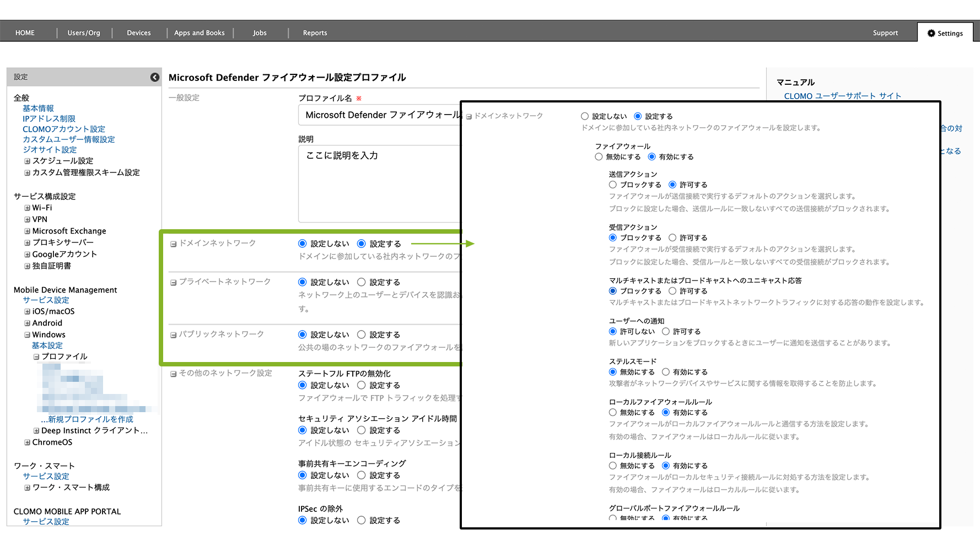980x551 pixels.
Task: Expand the スケジュール設定 tree item
Action: [x=27, y=161]
